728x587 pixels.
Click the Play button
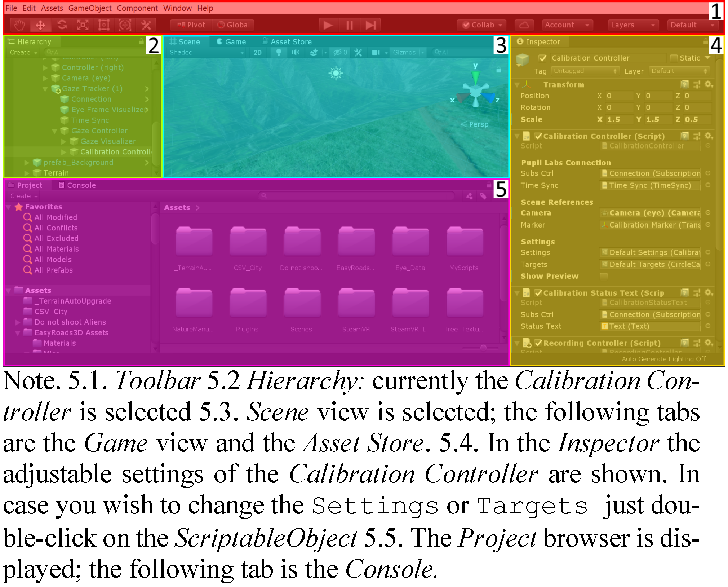[x=328, y=25]
